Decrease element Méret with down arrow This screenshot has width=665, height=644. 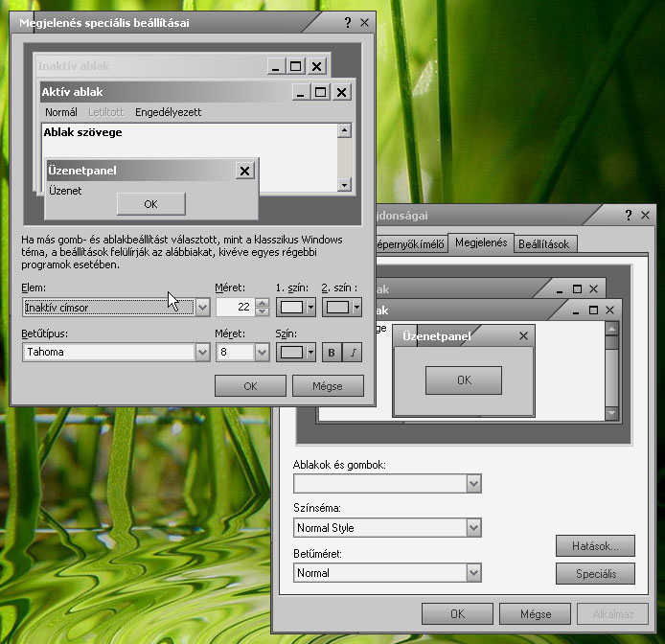click(262, 312)
